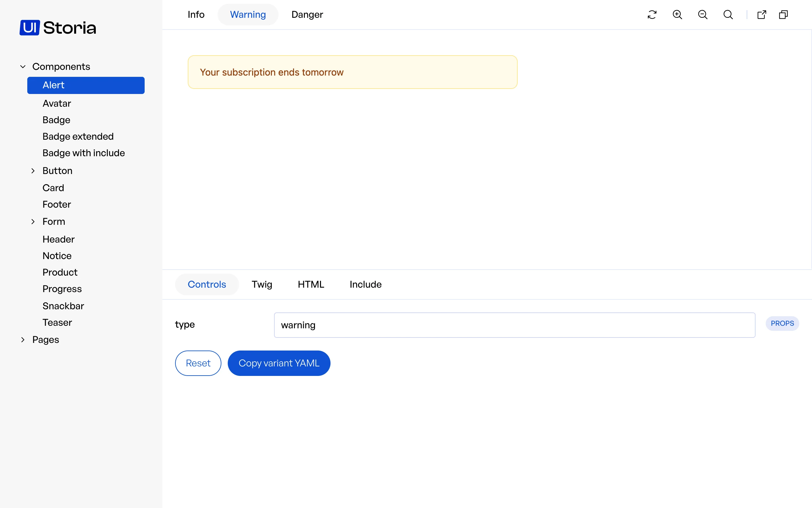The height and width of the screenshot is (508, 812).
Task: Click the PROPS badge
Action: [x=782, y=323]
